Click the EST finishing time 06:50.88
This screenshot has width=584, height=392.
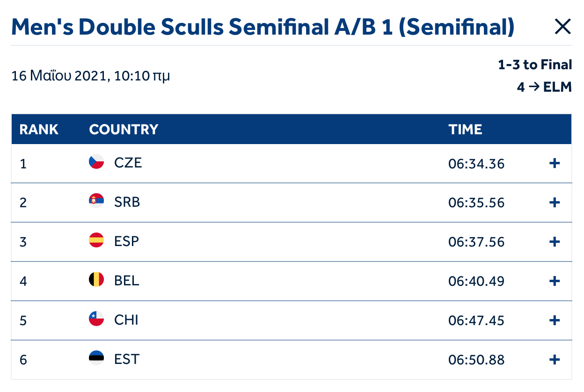coord(476,360)
